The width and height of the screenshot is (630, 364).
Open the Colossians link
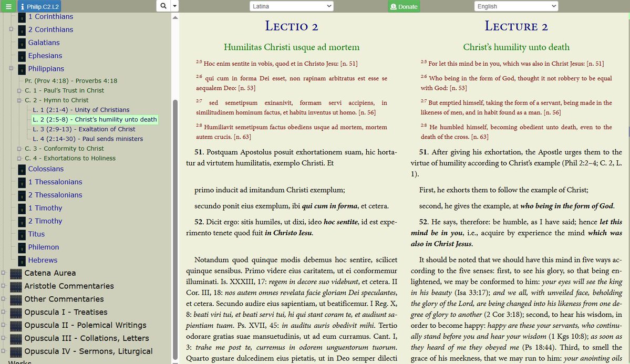(x=46, y=169)
